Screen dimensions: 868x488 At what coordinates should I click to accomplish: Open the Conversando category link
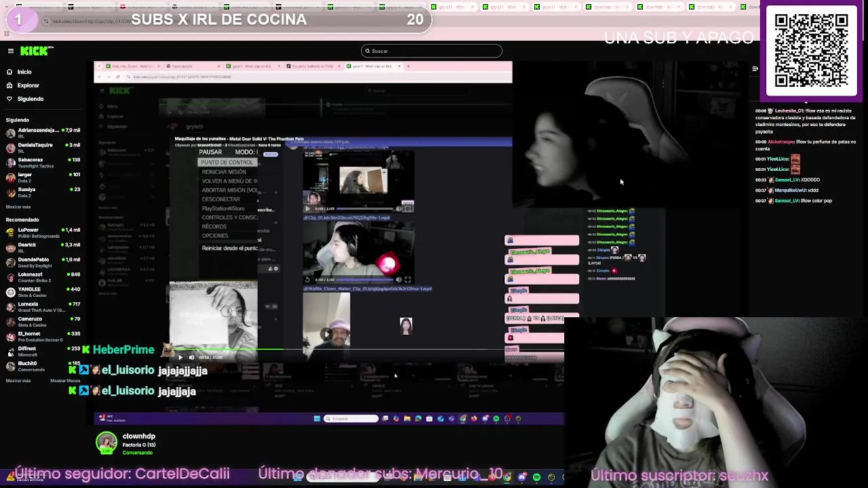(x=138, y=453)
